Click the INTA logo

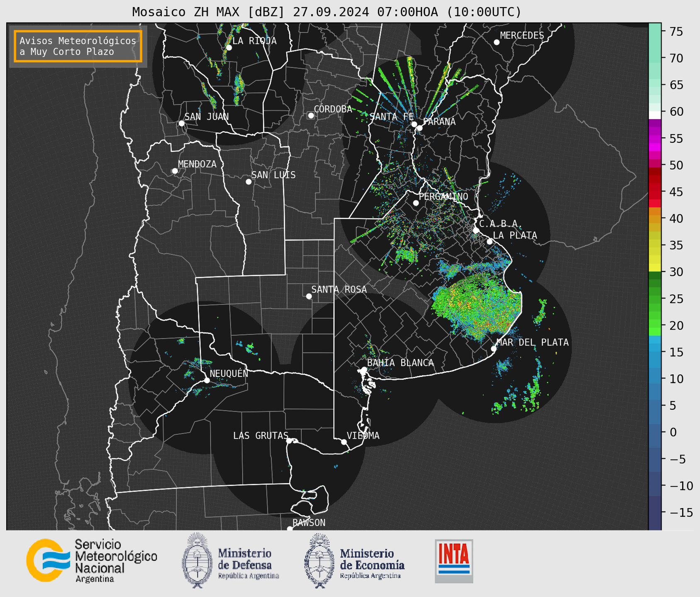(x=454, y=561)
